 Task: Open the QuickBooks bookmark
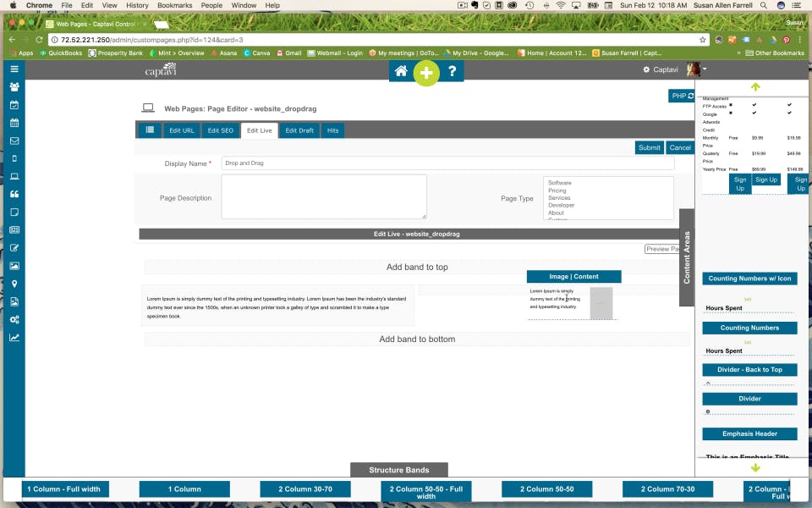pyautogui.click(x=61, y=52)
